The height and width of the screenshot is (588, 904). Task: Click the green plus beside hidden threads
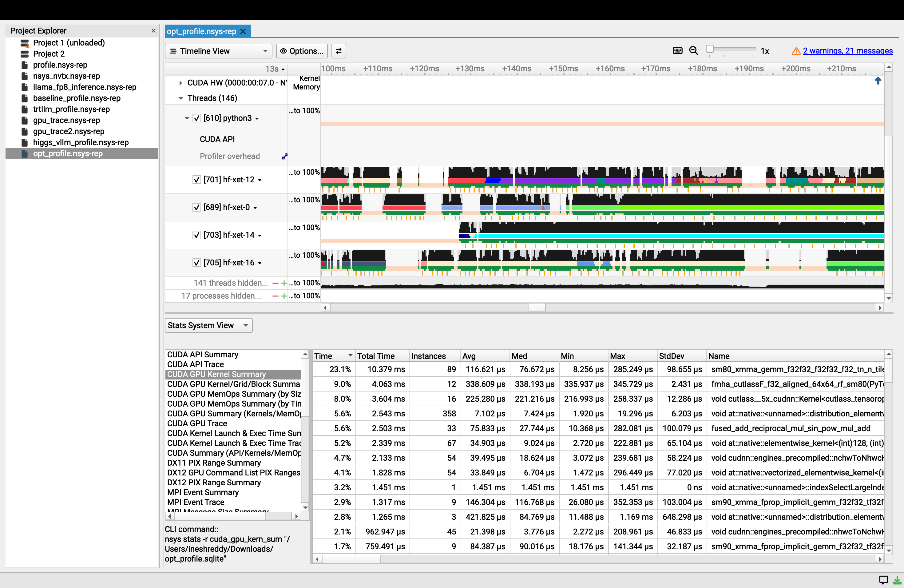point(284,283)
